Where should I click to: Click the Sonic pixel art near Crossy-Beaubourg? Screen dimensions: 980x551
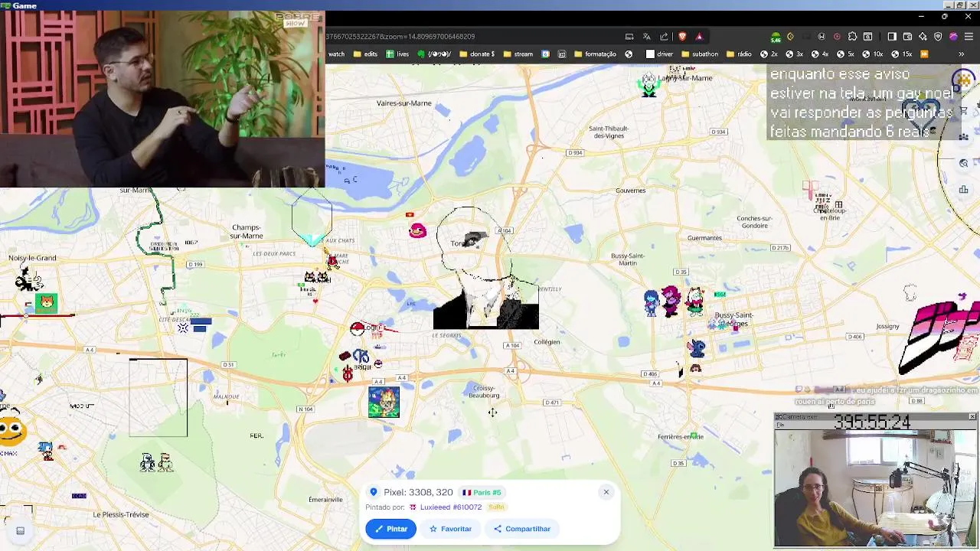(384, 402)
